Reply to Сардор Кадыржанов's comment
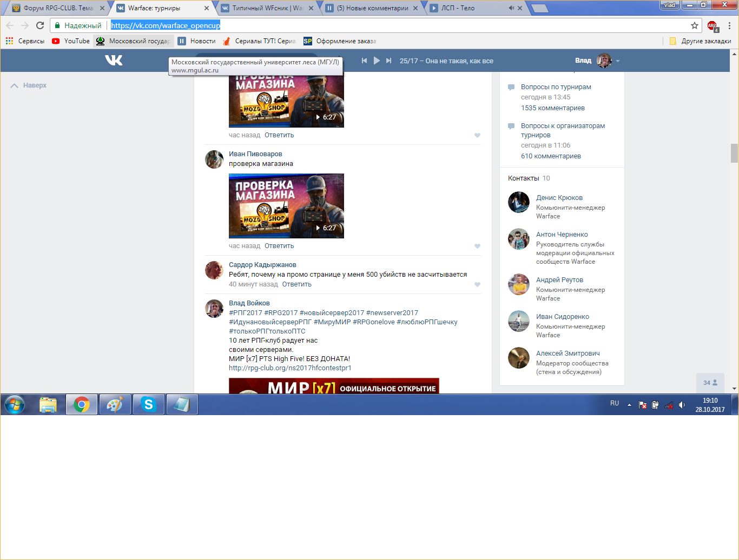Image resolution: width=739 pixels, height=560 pixels. coord(296,284)
